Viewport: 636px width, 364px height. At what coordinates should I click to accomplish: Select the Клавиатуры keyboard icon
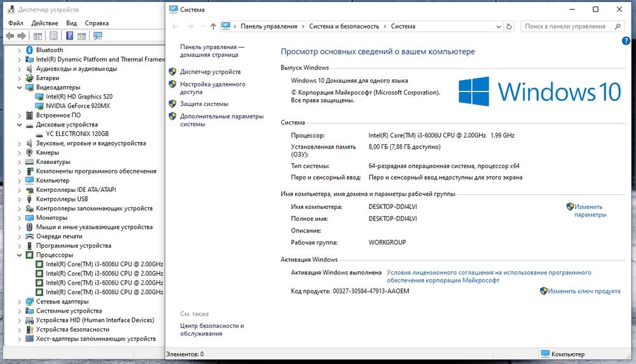pyautogui.click(x=29, y=162)
